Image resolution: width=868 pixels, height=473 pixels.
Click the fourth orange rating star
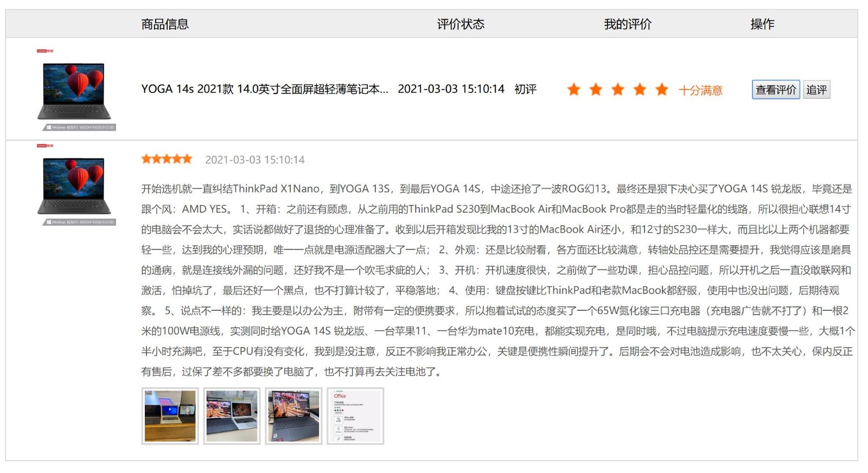click(x=640, y=90)
